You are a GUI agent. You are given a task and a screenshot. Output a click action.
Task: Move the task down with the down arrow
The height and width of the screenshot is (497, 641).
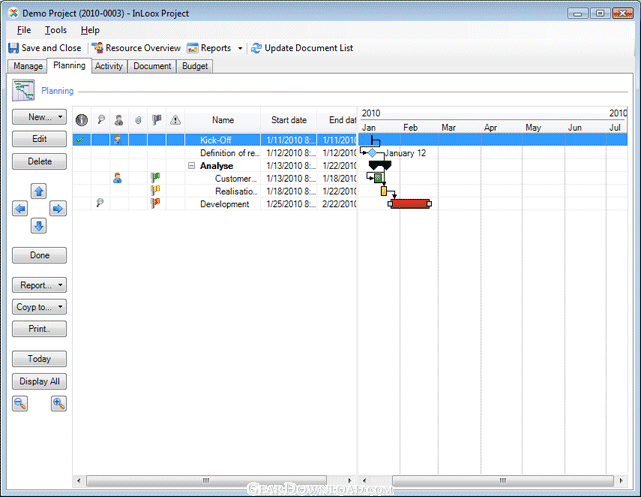[39, 226]
